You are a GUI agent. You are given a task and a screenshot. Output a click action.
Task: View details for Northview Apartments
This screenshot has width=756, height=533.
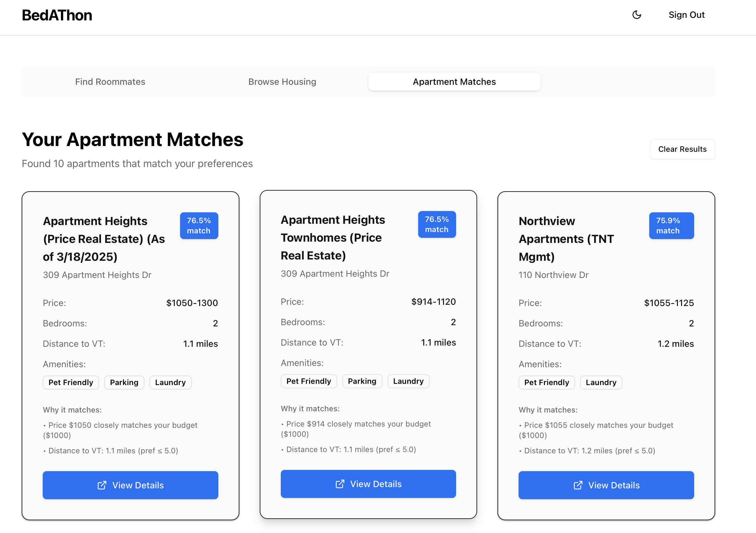[606, 485]
